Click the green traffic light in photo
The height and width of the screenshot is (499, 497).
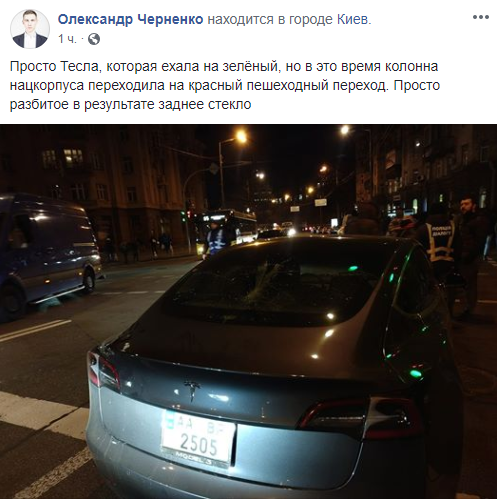(x=183, y=216)
